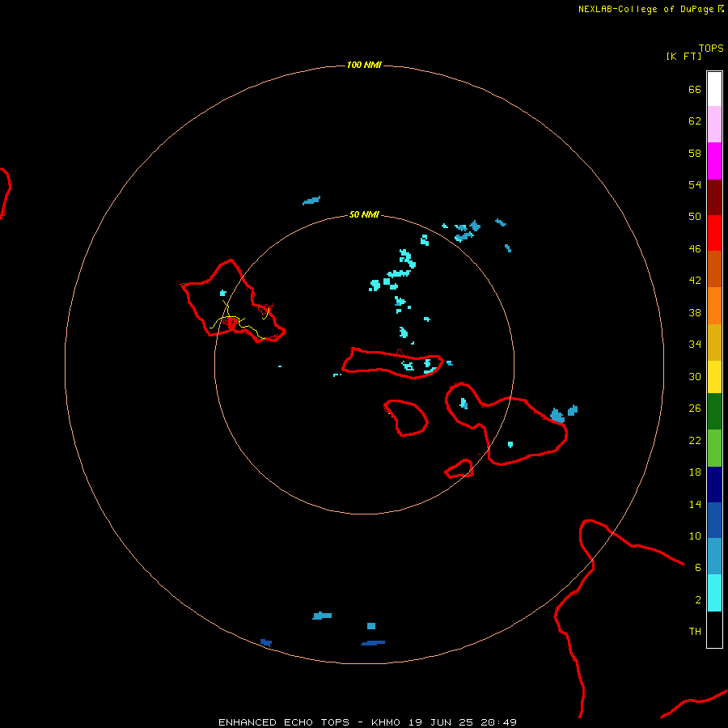Select the '26' legend label
The image size is (728, 728).
(695, 408)
